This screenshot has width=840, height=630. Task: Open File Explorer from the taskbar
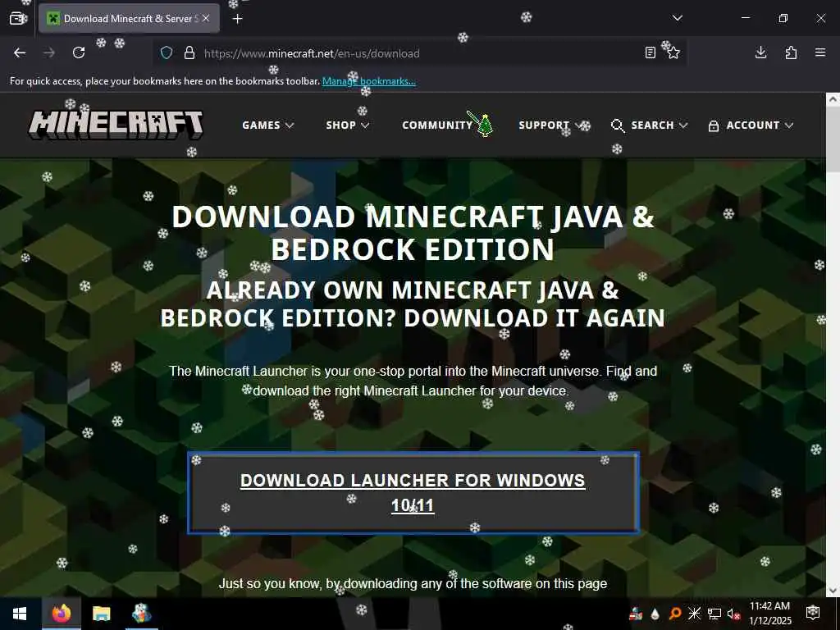point(101,614)
